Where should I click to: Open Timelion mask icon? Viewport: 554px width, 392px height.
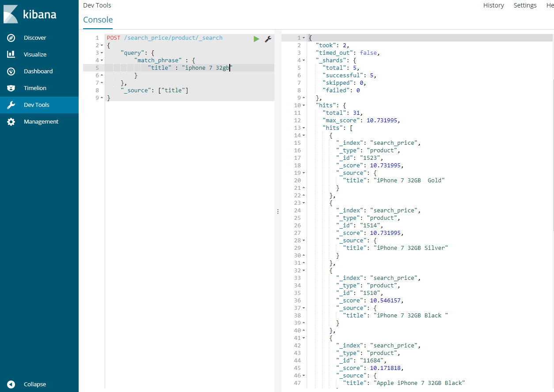click(11, 88)
